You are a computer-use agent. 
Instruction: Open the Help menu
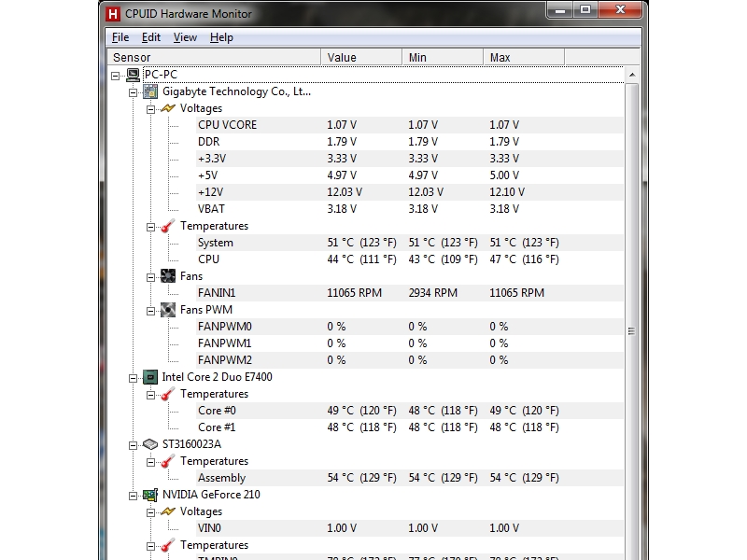[x=221, y=37]
